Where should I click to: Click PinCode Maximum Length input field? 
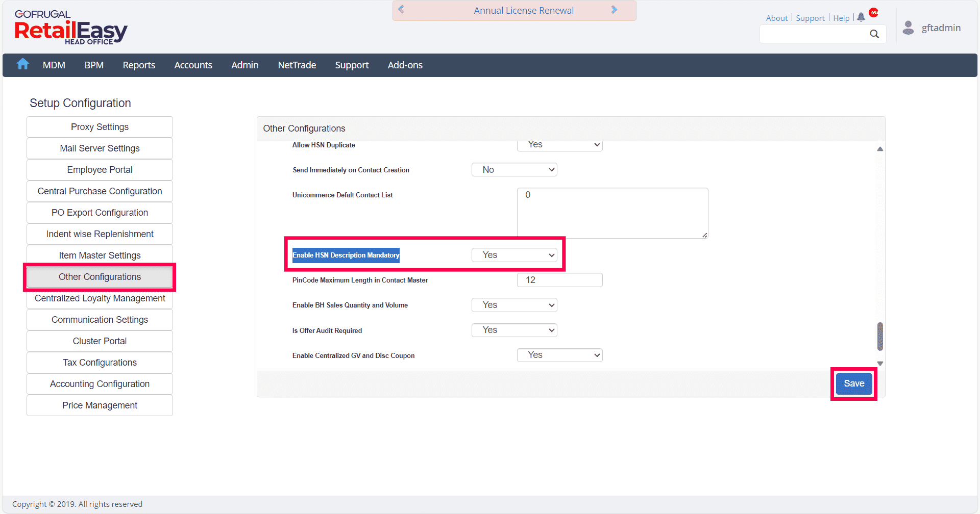coord(559,280)
